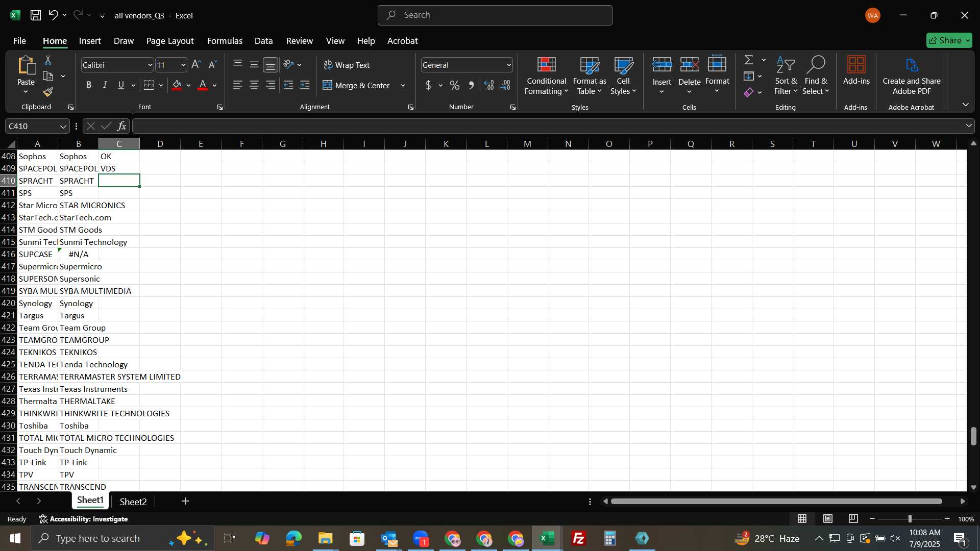Click Decrease Decimal icon
The height and width of the screenshot is (551, 980).
point(506,86)
